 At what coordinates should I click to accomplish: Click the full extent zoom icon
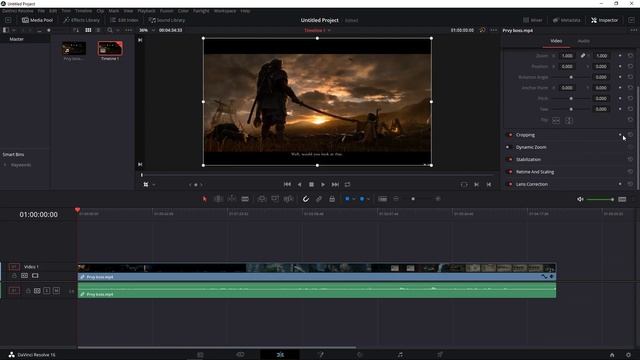pos(382,199)
